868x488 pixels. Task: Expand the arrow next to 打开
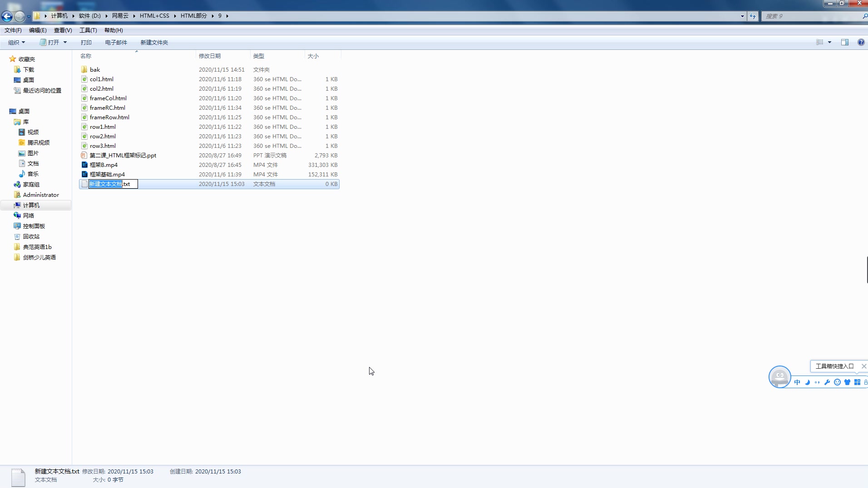coord(65,42)
